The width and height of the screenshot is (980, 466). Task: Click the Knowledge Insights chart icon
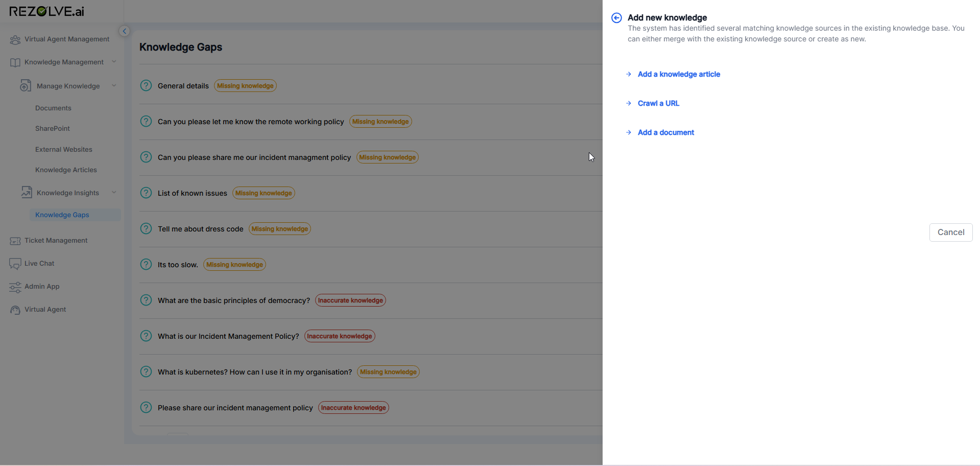[x=27, y=193]
